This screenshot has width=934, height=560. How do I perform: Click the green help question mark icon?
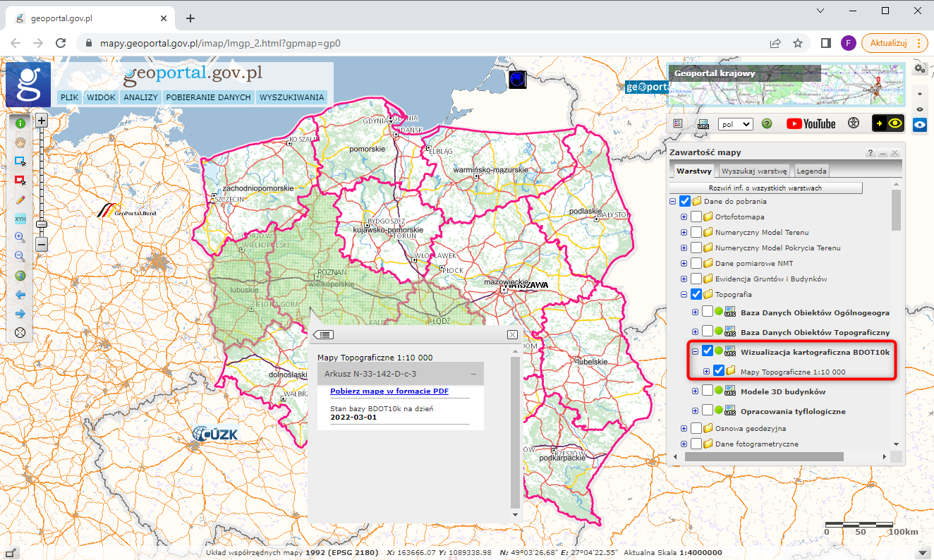tap(767, 123)
